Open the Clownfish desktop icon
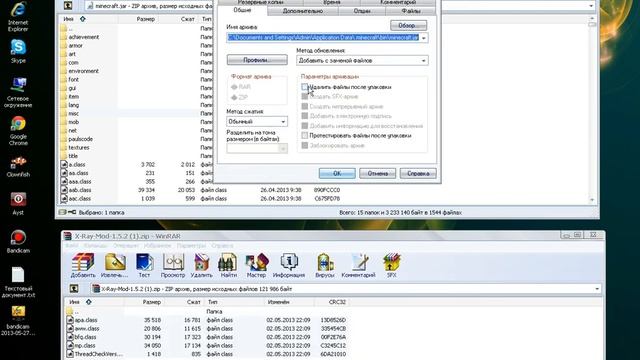Image resolution: width=640 pixels, height=360 pixels. pyautogui.click(x=18, y=167)
